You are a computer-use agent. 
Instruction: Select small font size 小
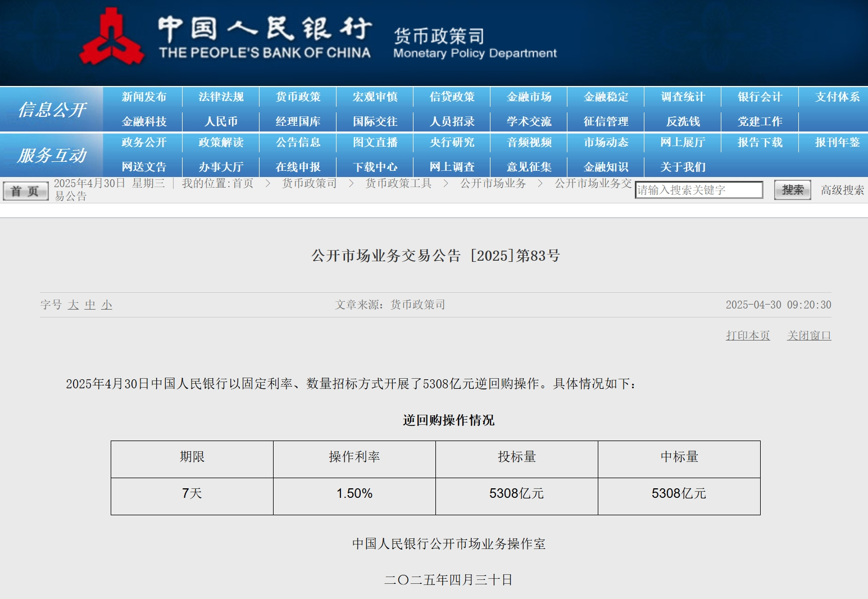[x=107, y=305]
